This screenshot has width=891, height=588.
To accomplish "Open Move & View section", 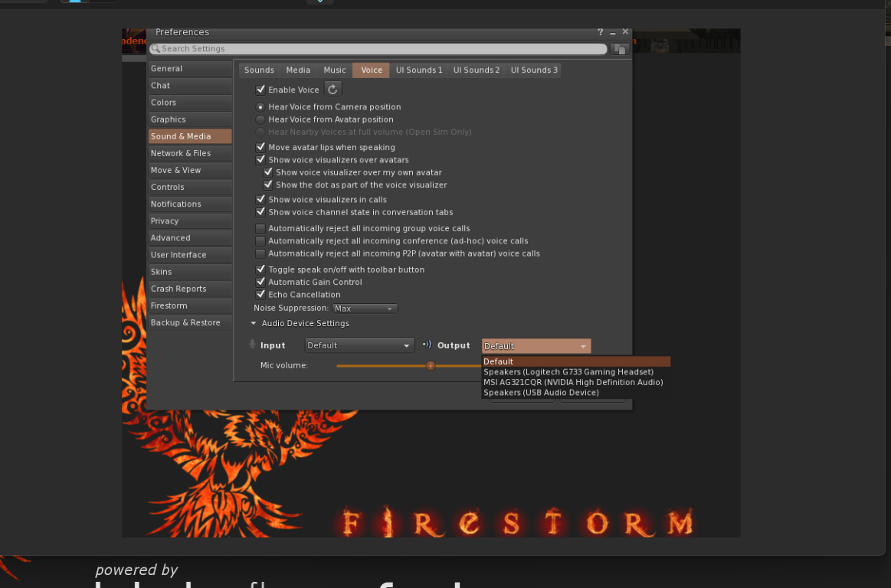I will [x=190, y=170].
